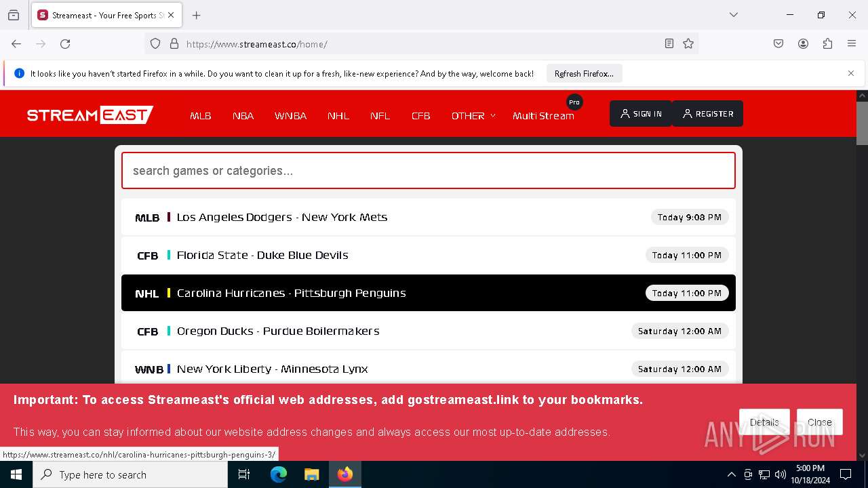
Task: Click the StreamEast logo
Action: coord(90,115)
